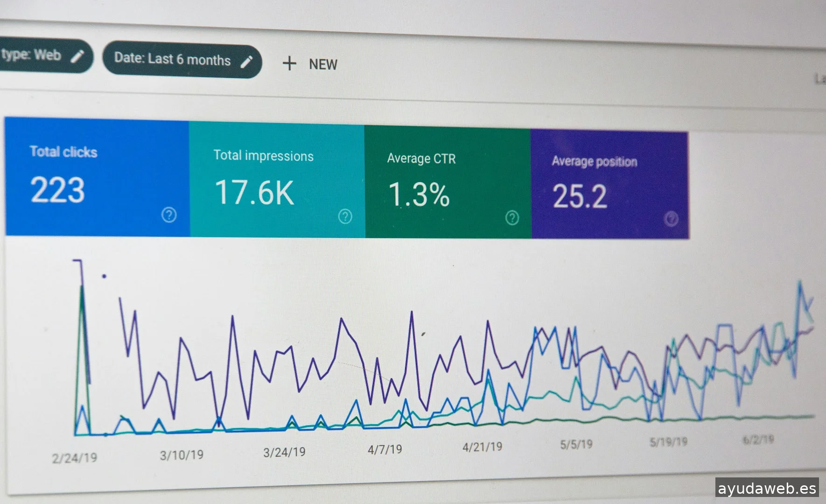
Task: Select the 2/24/19 date label on chart axis
Action: tap(75, 458)
